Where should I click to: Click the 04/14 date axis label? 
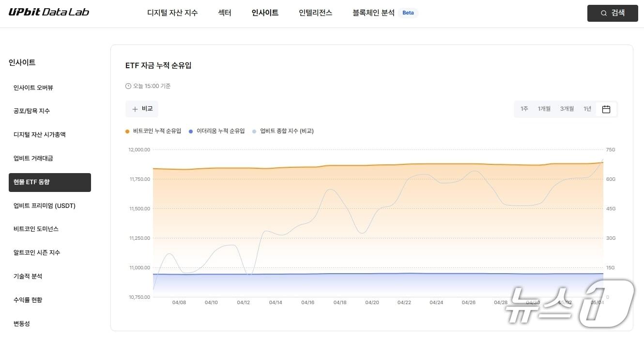tap(276, 303)
